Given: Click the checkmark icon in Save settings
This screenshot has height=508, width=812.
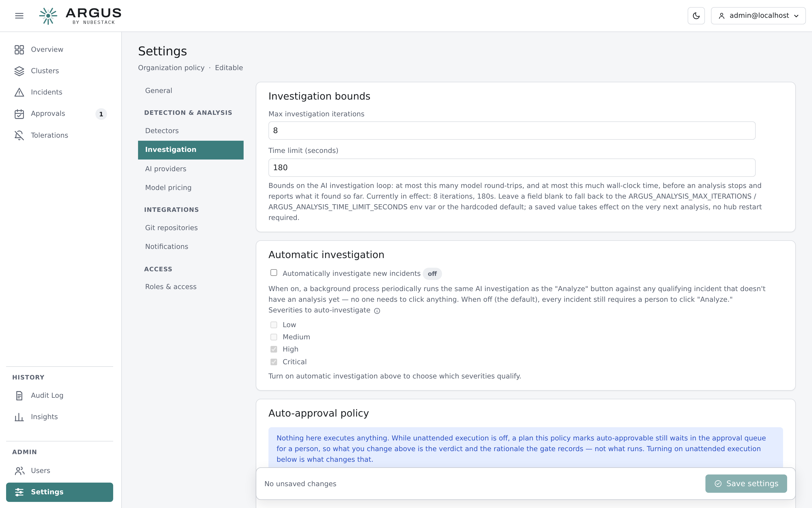Looking at the screenshot, I should (x=718, y=483).
